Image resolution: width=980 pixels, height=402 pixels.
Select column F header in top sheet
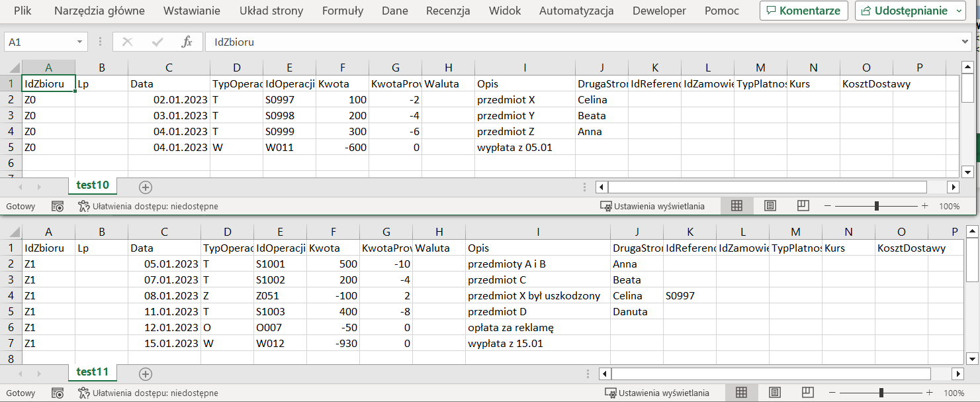click(x=342, y=68)
